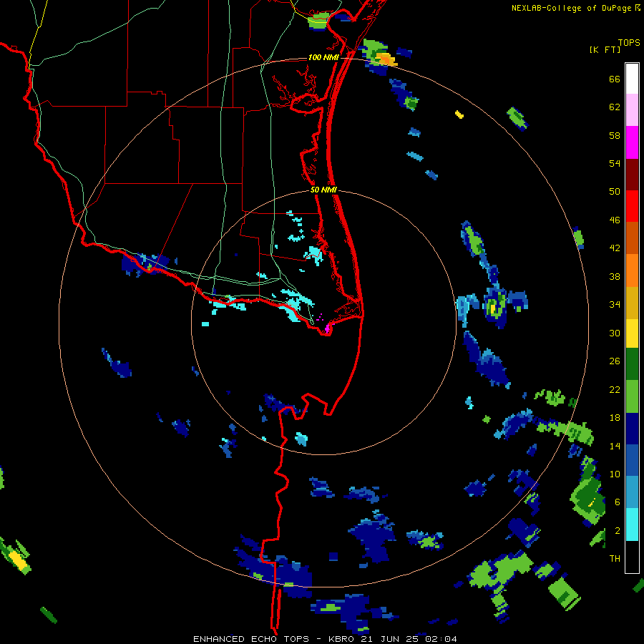Select the medium blue legend swatch

pyautogui.click(x=632, y=460)
